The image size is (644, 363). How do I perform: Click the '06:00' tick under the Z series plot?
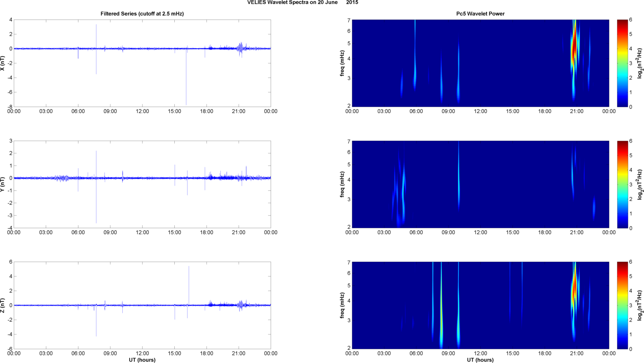78,354
